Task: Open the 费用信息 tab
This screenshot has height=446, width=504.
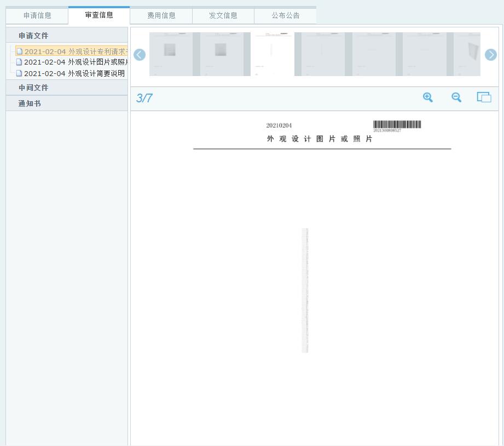Action: pos(161,16)
